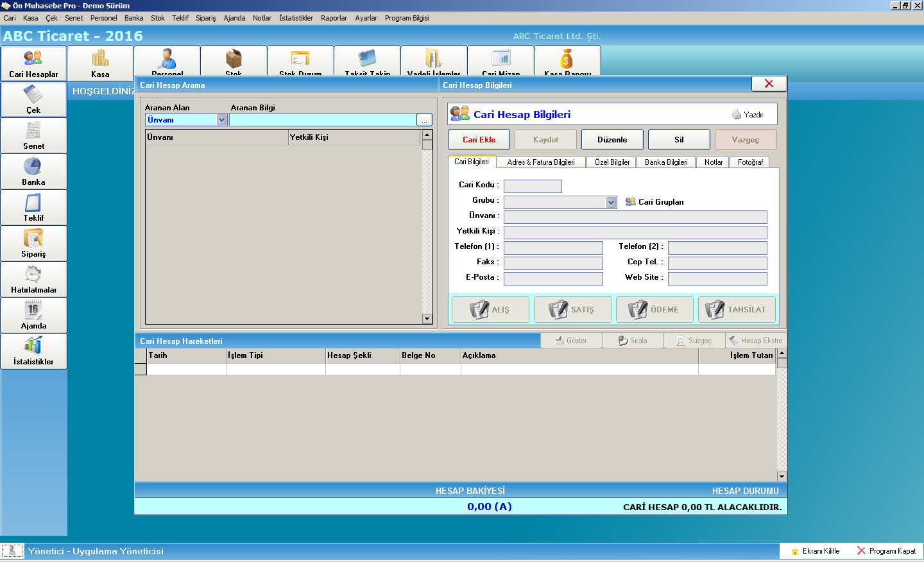Screen dimensions: 924x562
Task: Click the user icon in status bar
Action: pos(12,550)
